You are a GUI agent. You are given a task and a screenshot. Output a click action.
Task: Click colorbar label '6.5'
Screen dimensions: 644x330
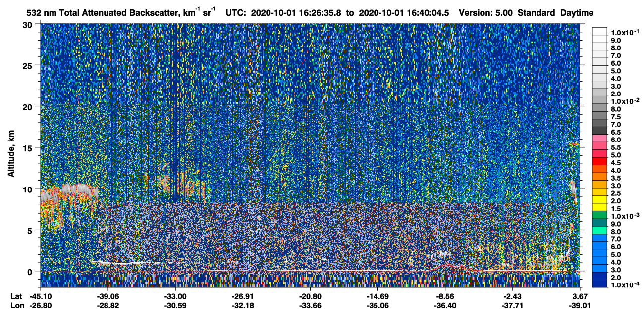click(616, 133)
